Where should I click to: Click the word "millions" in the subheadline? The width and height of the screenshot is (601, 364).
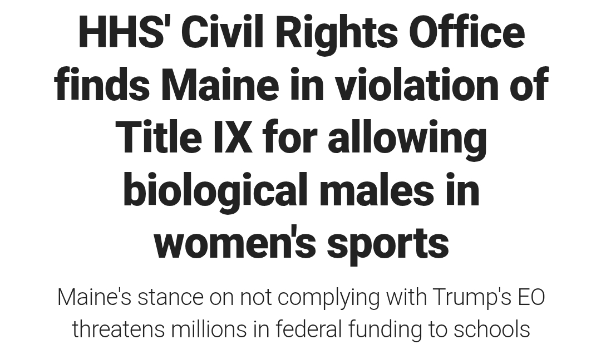tap(209, 329)
